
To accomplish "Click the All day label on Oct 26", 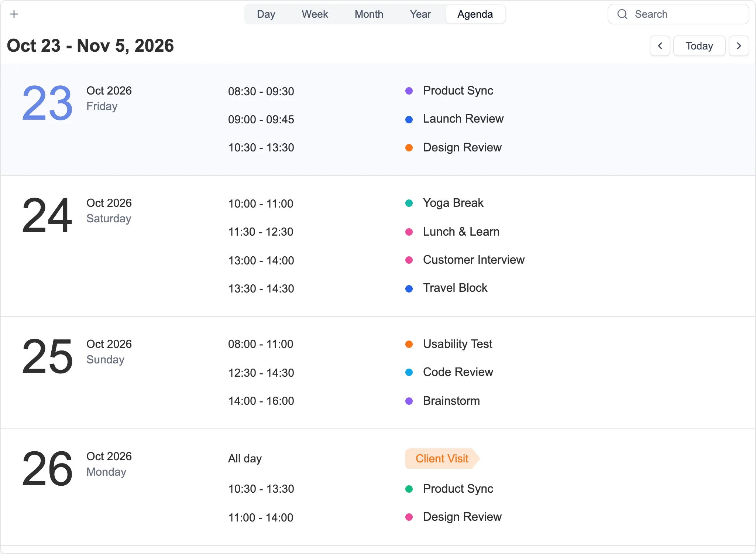I will [x=245, y=459].
